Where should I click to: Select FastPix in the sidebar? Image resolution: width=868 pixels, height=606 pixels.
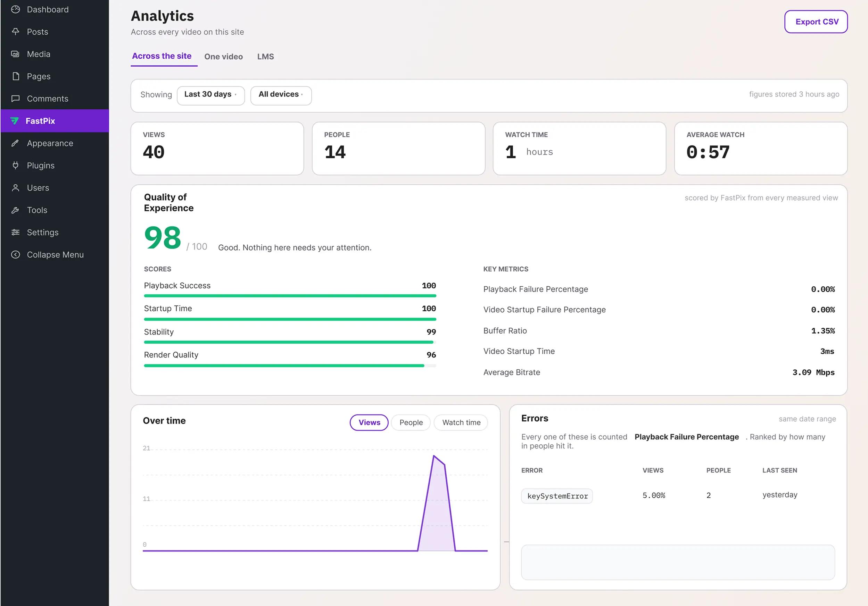pos(55,121)
